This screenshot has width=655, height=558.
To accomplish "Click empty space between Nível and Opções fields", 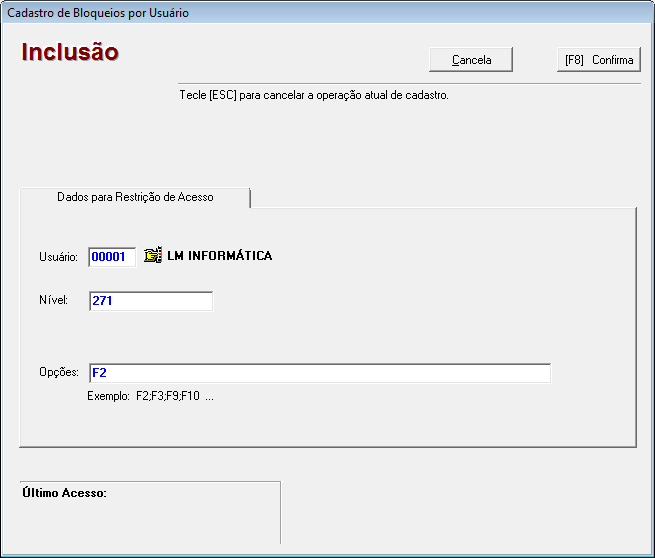I will pyautogui.click(x=320, y=337).
